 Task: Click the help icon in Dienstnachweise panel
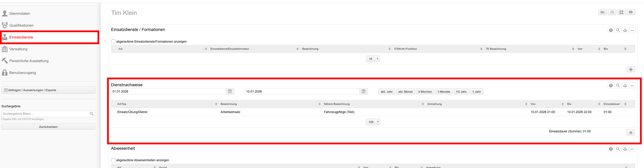[611, 86]
